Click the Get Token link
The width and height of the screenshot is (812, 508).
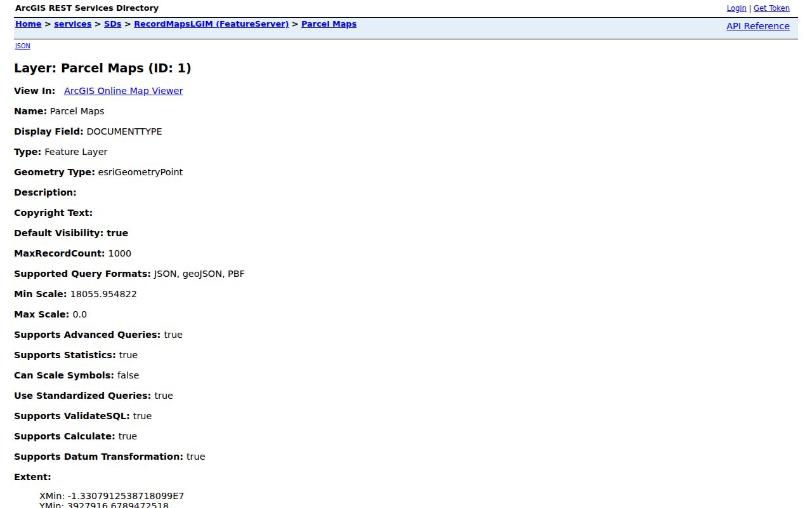[x=771, y=8]
